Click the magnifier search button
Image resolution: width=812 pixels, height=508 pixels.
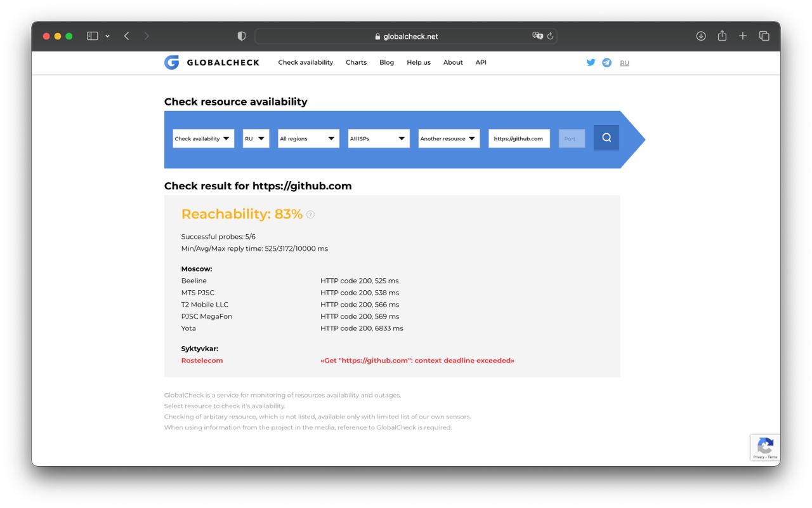click(606, 138)
